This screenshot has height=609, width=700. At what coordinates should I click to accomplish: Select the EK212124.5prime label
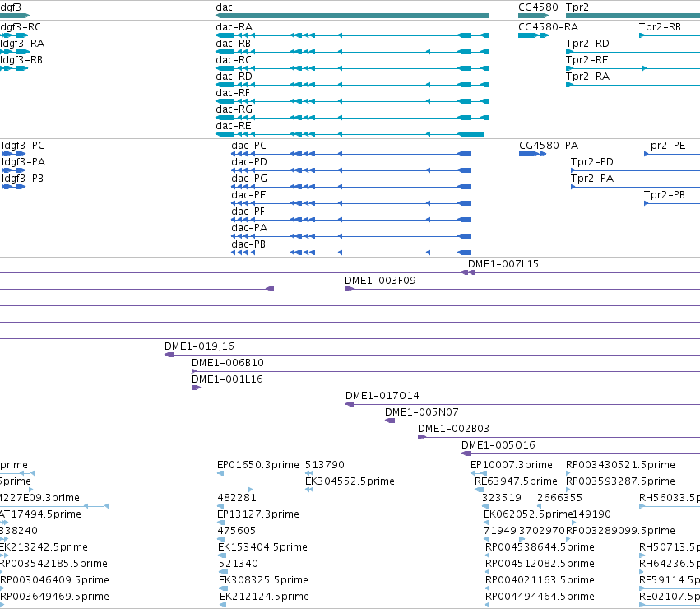264,597
